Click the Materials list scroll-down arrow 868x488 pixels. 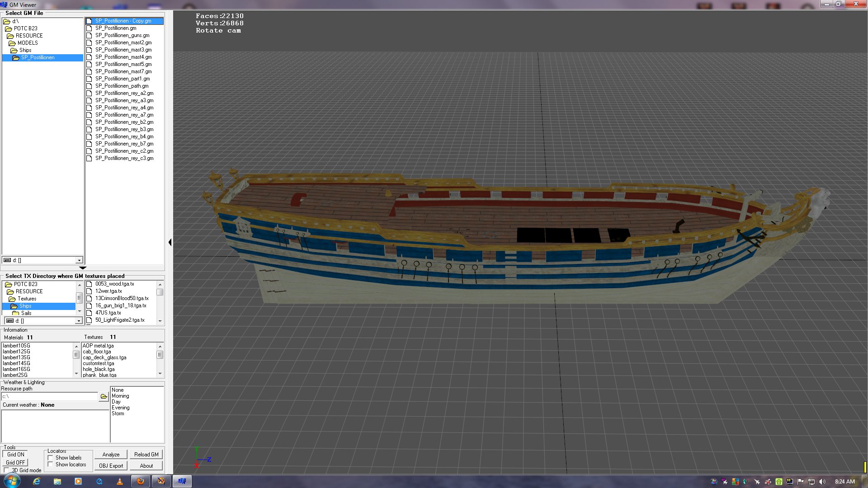pyautogui.click(x=76, y=374)
